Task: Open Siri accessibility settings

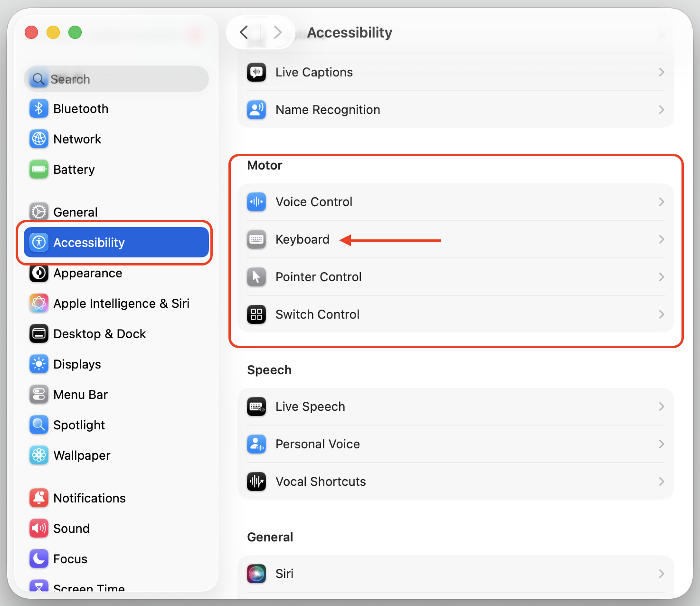Action: click(456, 574)
